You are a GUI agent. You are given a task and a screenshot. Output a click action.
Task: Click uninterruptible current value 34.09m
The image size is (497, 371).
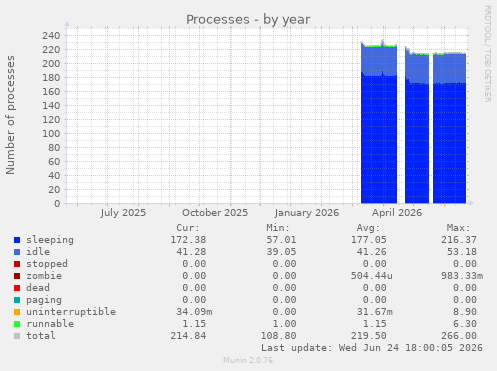[x=194, y=312]
